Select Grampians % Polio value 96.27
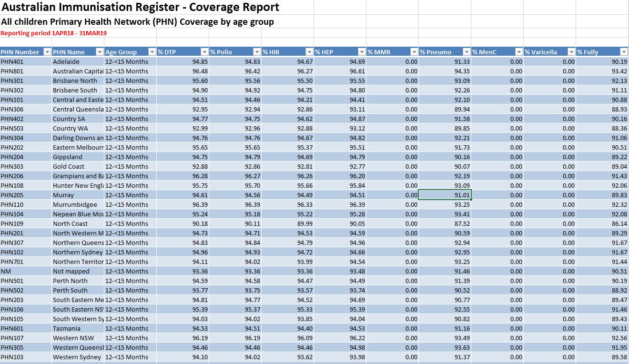Viewport: 629px width, 364px height. pos(235,176)
